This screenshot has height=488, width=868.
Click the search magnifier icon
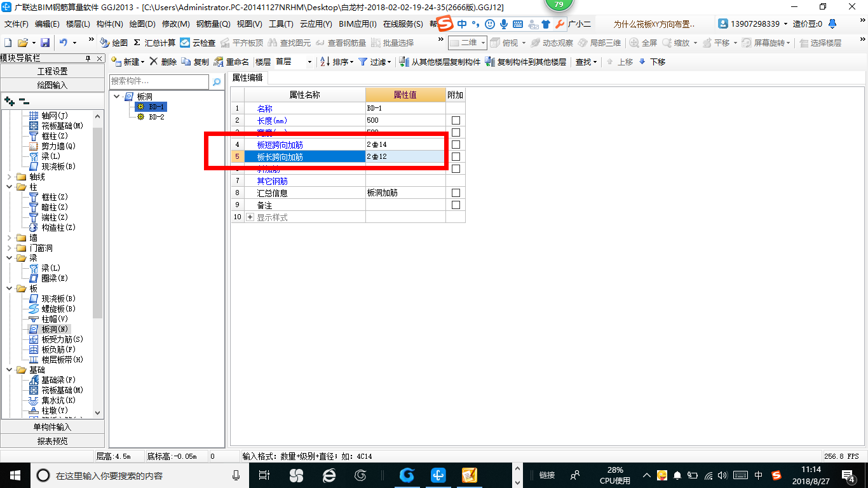217,82
